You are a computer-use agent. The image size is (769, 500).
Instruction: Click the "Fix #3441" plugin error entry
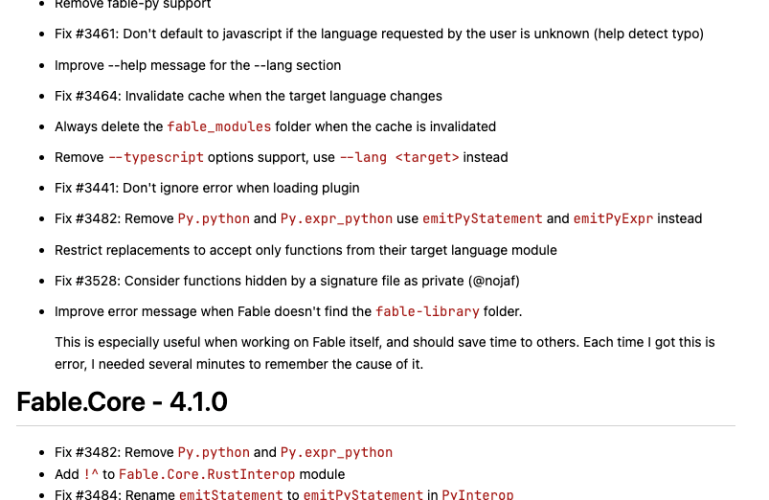click(x=207, y=188)
